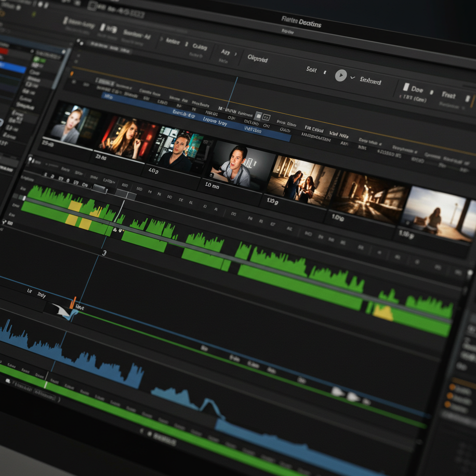Click the timeline marker numbered 3
Image resolution: width=476 pixels, height=476 pixels.
point(104,253)
